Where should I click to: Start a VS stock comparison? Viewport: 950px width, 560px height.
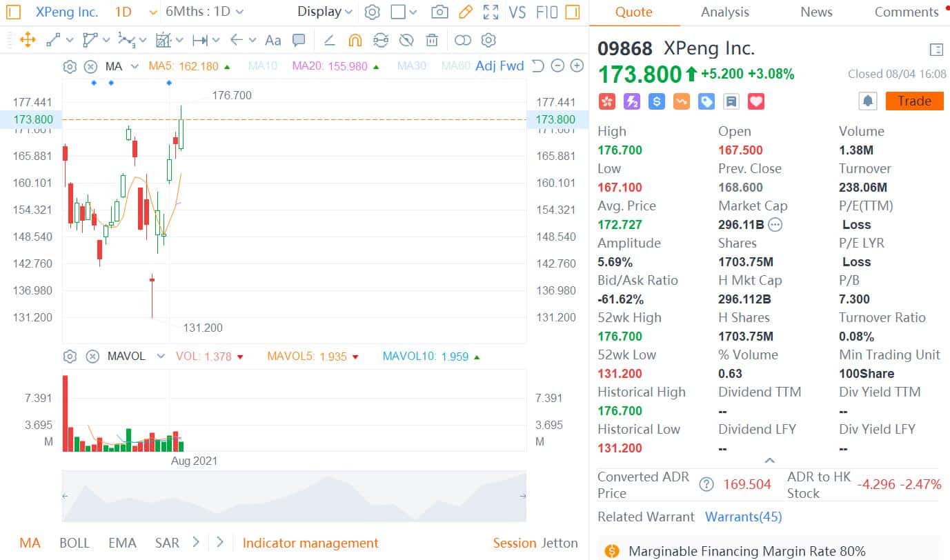click(x=517, y=12)
